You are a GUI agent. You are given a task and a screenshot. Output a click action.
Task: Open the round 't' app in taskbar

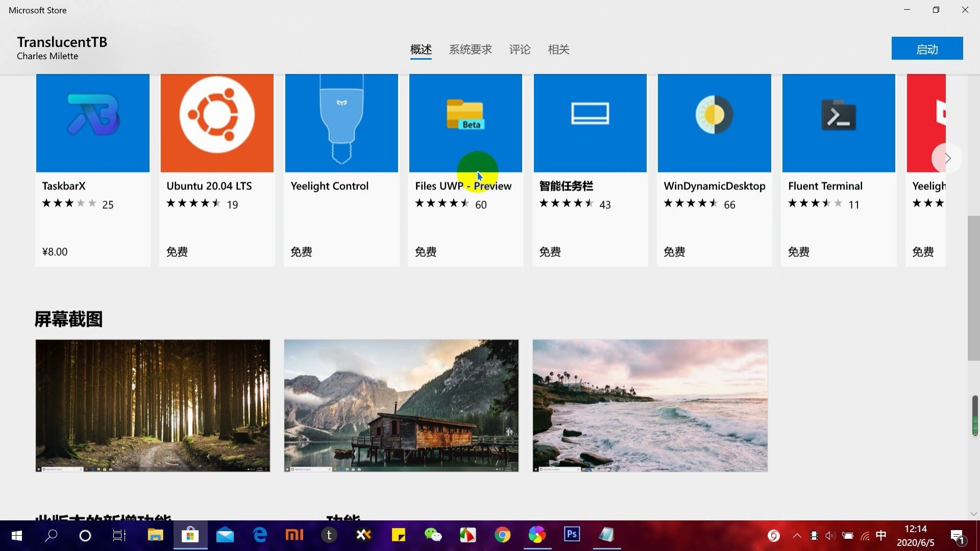(x=329, y=535)
